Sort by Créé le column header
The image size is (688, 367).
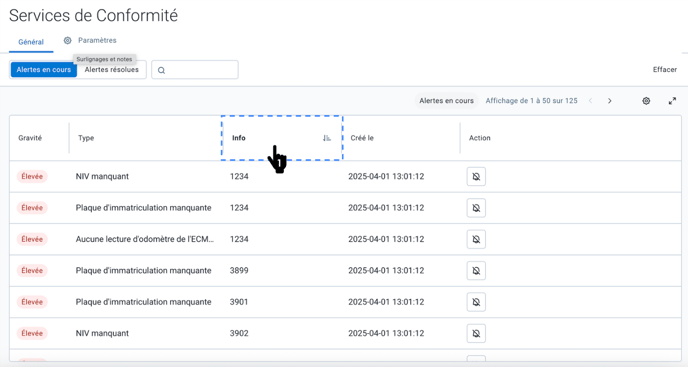(362, 138)
